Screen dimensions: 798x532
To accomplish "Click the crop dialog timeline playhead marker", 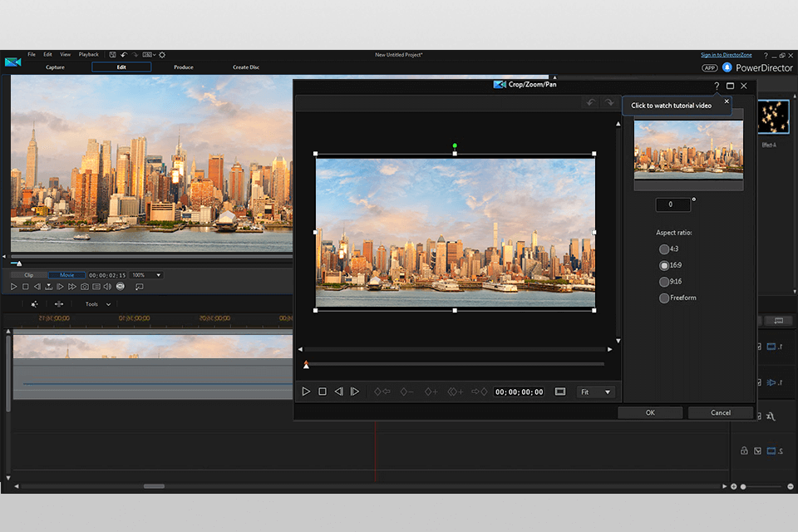I will click(x=306, y=365).
